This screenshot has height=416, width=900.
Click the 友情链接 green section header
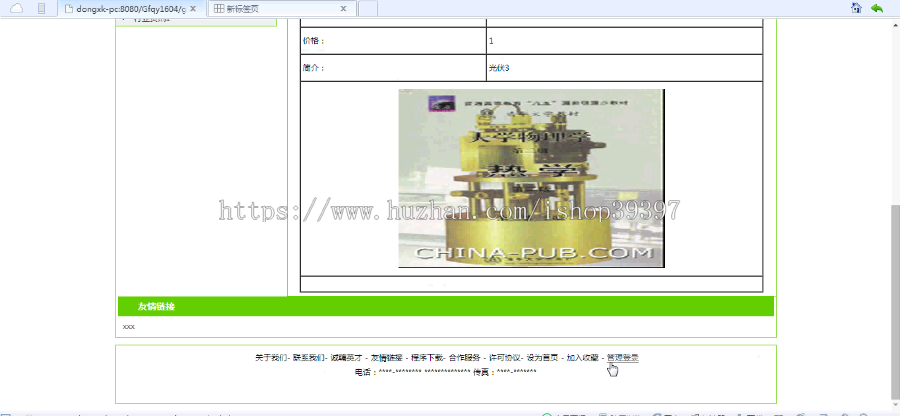click(x=445, y=306)
